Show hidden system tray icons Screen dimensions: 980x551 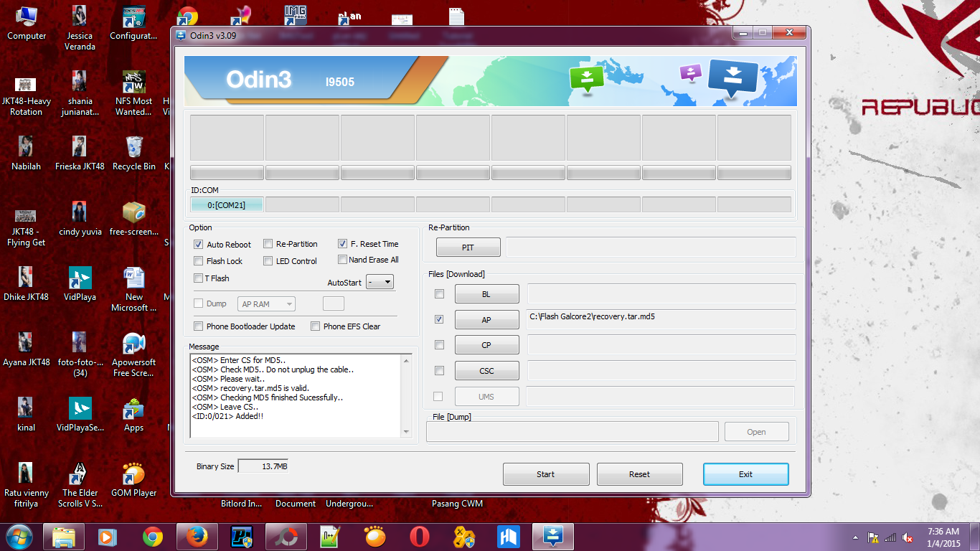click(x=855, y=537)
